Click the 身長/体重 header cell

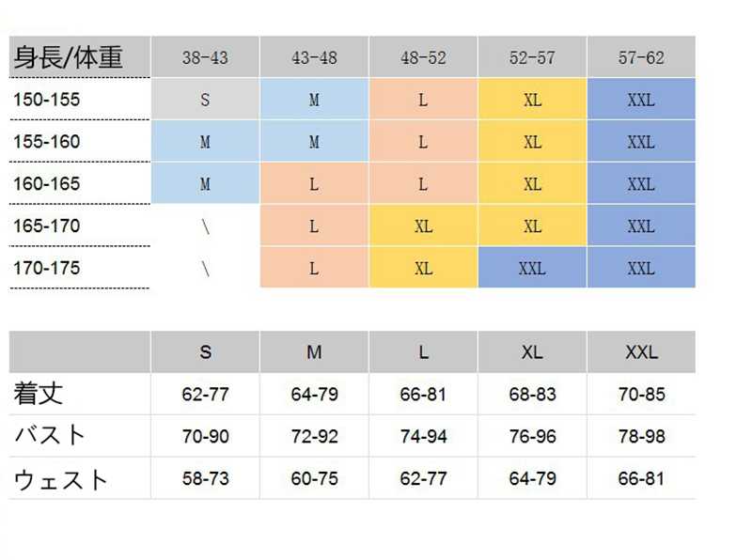[x=68, y=57]
